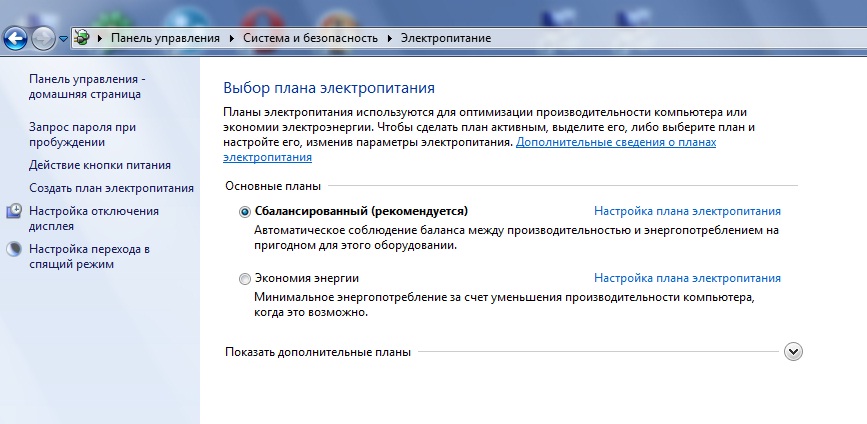Screen dimensions: 867x424
Task: Open Панель управления - домашняя страница link
Action: pyautogui.click(x=87, y=87)
